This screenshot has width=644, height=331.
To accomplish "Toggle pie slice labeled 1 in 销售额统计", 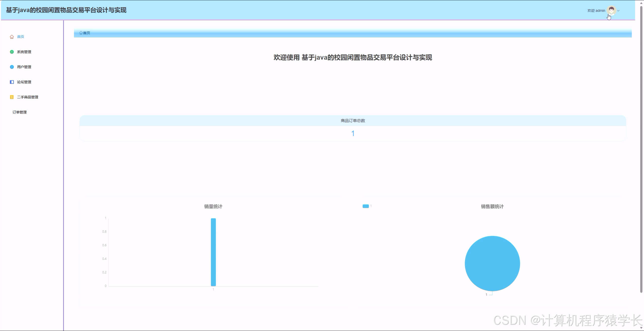I will coord(492,263).
